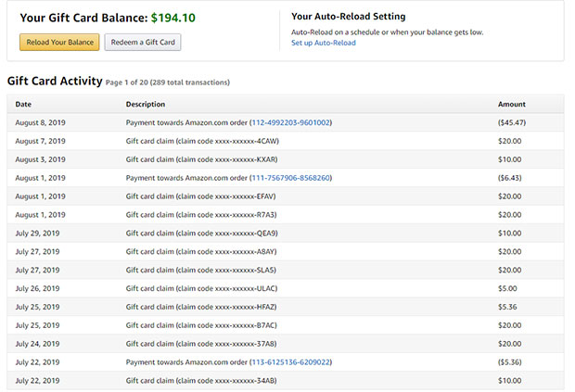Click the Date column header
This screenshot has width=575, height=392.
(23, 104)
